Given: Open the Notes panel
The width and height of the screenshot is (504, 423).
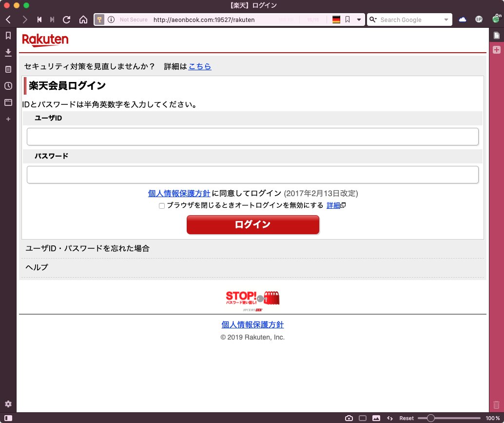Looking at the screenshot, I should (x=8, y=69).
